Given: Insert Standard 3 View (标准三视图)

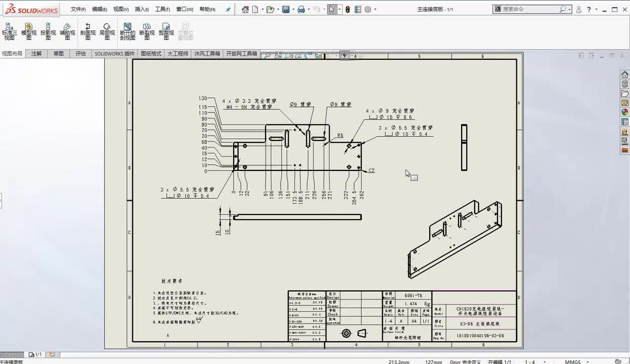Looking at the screenshot, I should click(x=10, y=31).
